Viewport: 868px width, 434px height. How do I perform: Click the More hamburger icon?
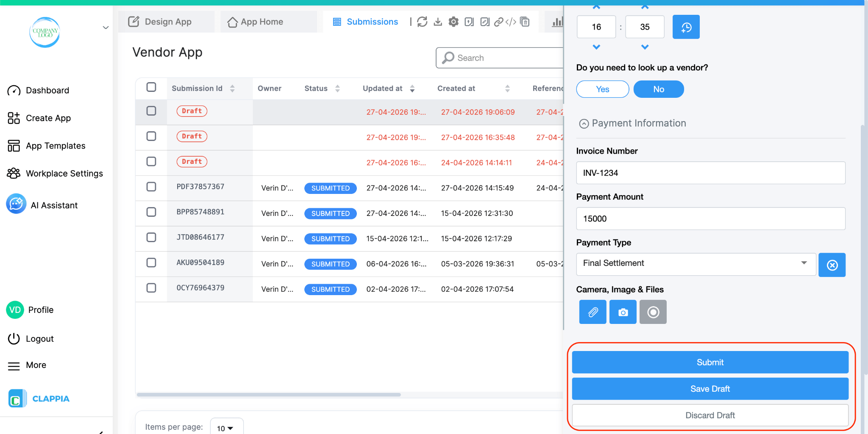[x=14, y=365]
